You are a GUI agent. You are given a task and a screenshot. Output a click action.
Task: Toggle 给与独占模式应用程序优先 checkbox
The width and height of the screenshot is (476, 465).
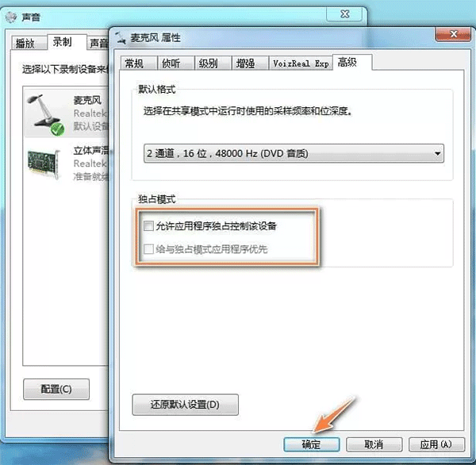tap(148, 249)
